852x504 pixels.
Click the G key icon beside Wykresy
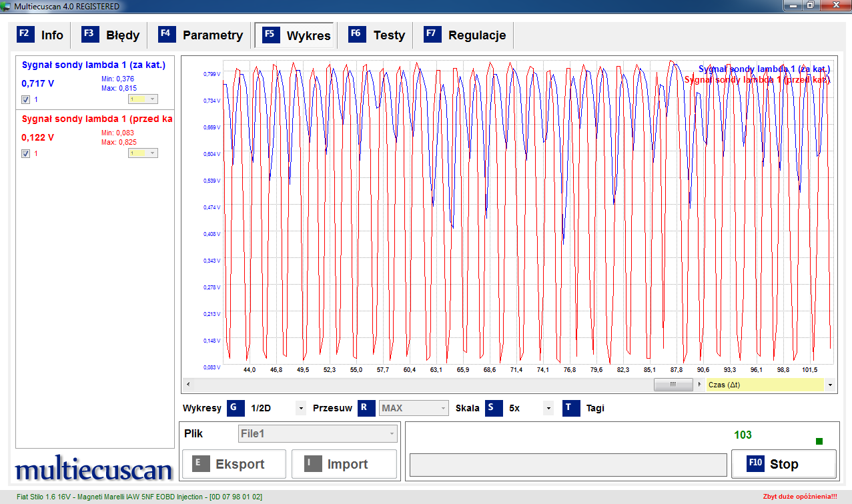click(236, 408)
